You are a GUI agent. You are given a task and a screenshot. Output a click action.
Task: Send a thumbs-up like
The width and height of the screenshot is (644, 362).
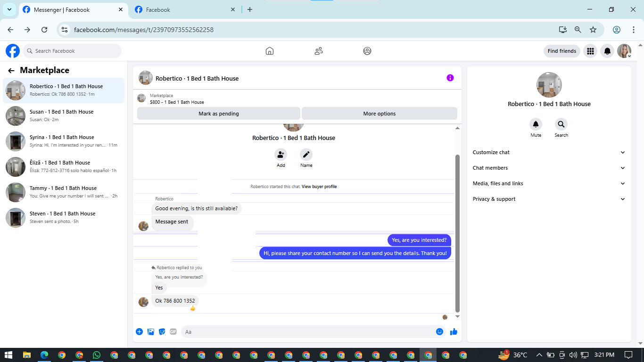(x=454, y=332)
